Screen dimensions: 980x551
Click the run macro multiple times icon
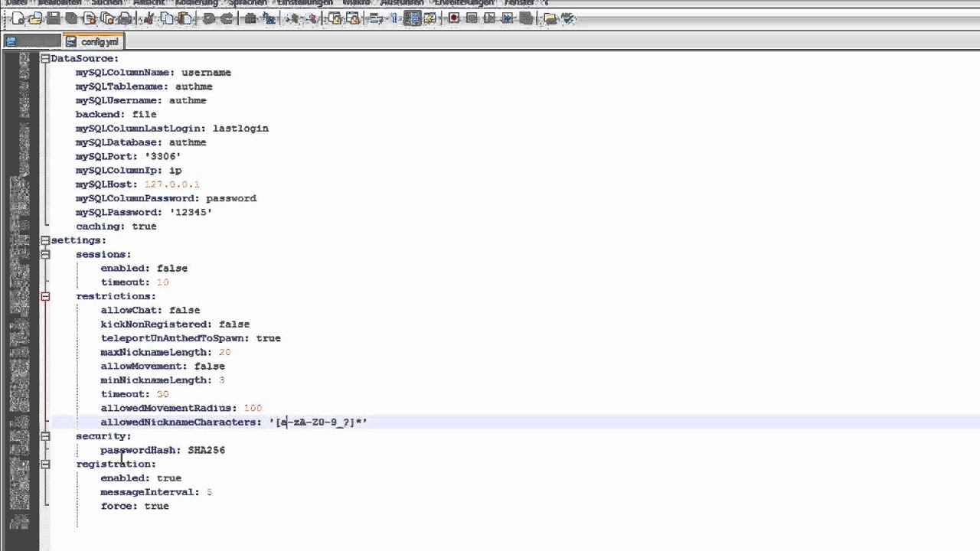point(508,18)
